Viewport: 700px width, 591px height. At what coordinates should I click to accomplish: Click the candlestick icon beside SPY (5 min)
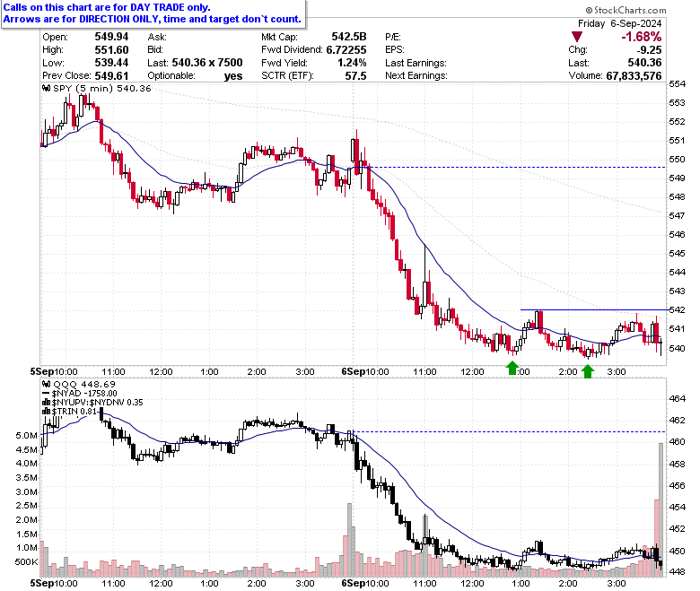(x=46, y=88)
